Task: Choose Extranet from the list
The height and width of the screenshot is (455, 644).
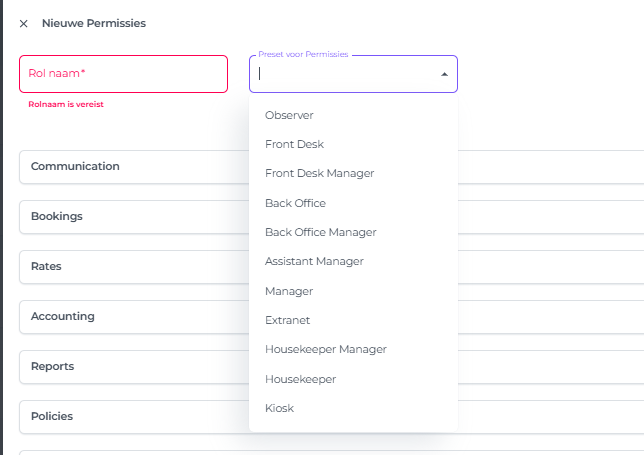Action: coord(287,320)
